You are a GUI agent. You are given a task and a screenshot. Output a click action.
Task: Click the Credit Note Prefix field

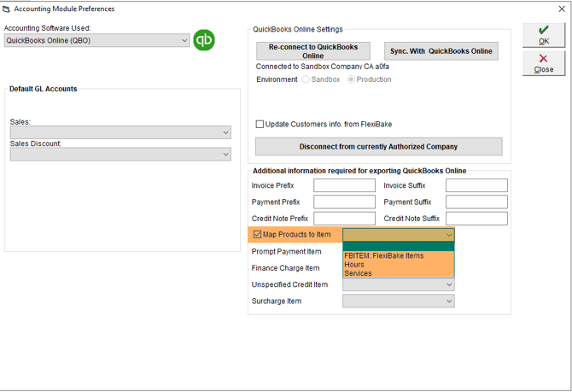coord(344,219)
